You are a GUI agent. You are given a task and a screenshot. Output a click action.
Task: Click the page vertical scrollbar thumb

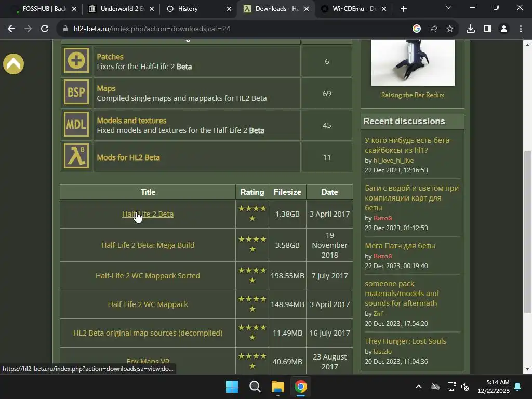point(527,232)
